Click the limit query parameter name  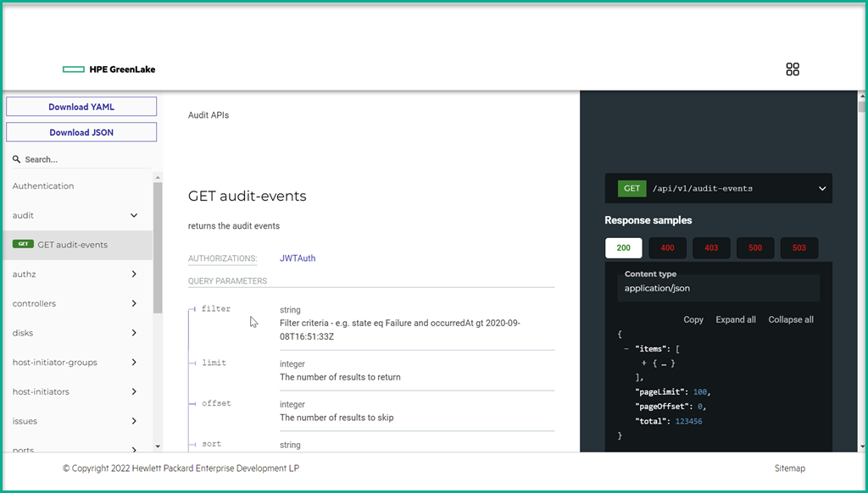(x=214, y=363)
